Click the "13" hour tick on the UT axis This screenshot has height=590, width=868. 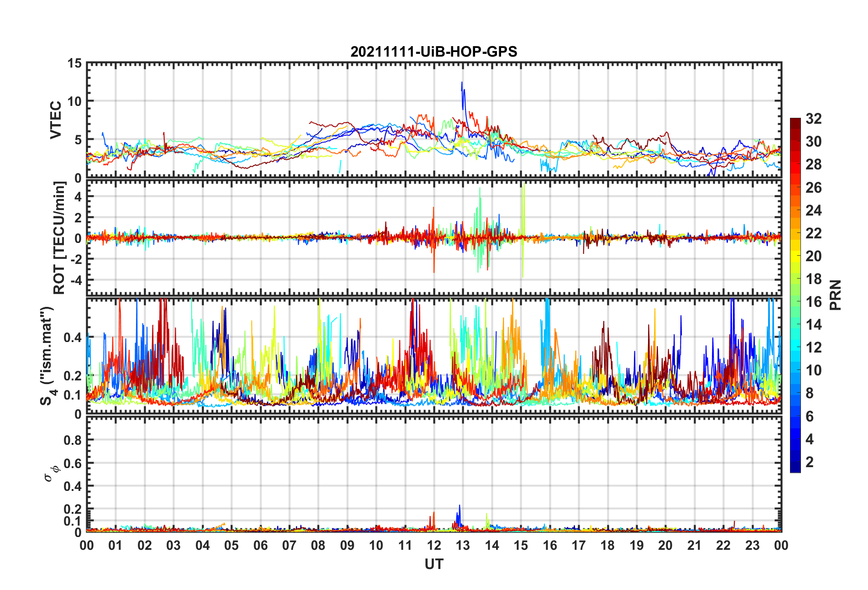[x=463, y=545]
